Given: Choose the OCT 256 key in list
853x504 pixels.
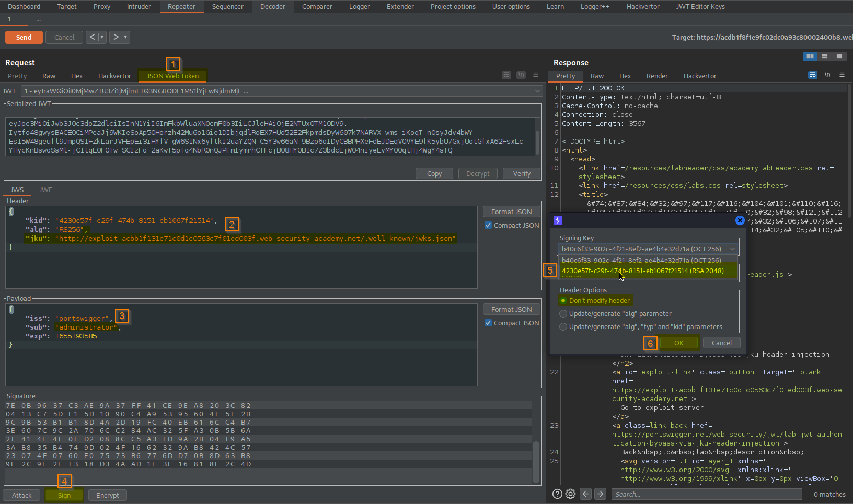Looking at the screenshot, I should pyautogui.click(x=648, y=260).
